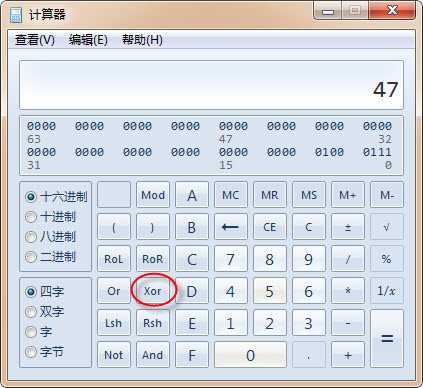
Task: Click the reciprocal 1/x button
Action: [x=387, y=291]
